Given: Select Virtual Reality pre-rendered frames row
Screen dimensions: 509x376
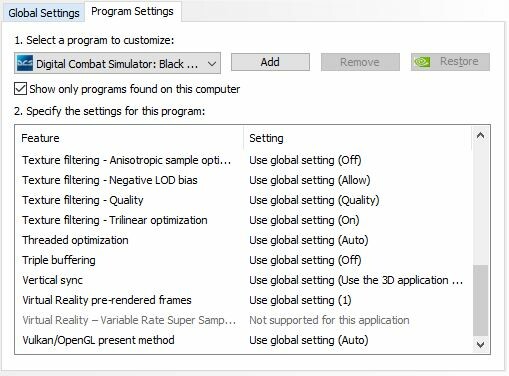Looking at the screenshot, I should tap(243, 300).
